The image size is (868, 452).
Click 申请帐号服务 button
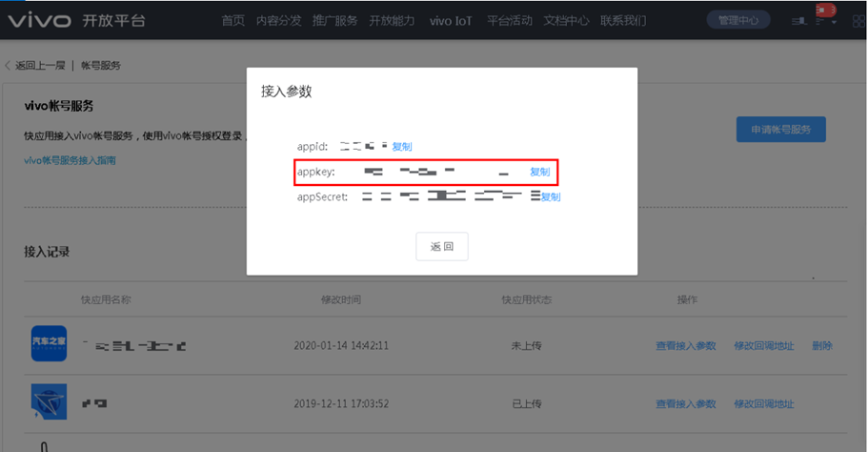tap(780, 129)
